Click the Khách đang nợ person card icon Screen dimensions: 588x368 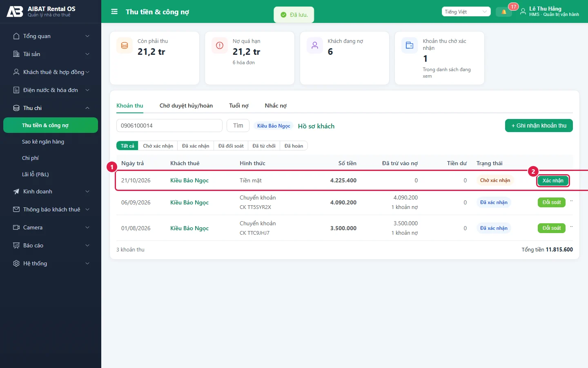[x=315, y=45]
